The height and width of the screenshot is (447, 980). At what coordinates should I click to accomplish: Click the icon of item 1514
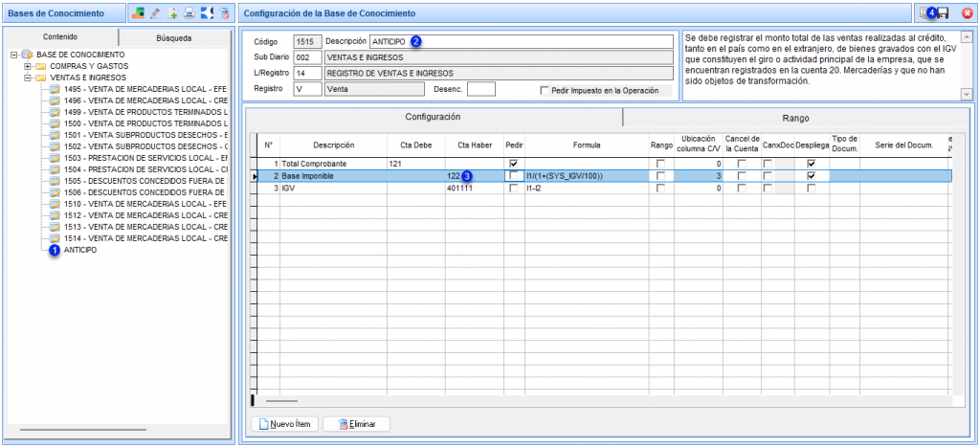coord(56,239)
